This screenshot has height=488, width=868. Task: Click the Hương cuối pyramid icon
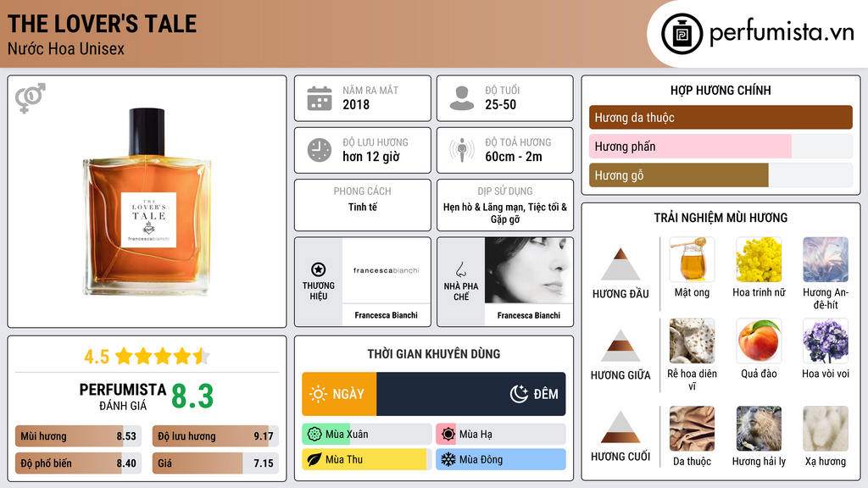pyautogui.click(x=620, y=427)
